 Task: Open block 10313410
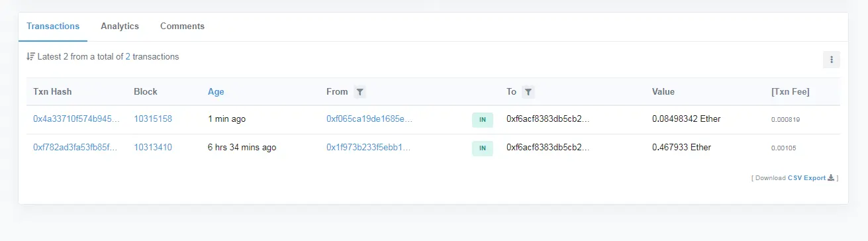pos(153,148)
